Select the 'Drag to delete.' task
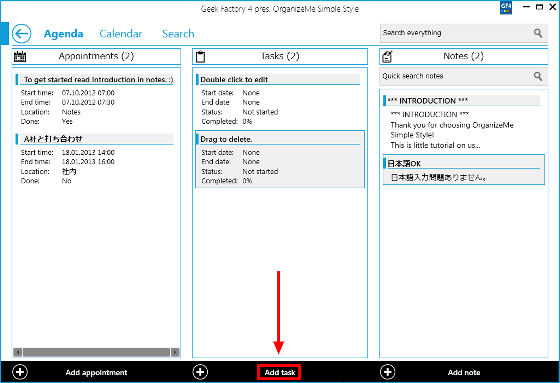This screenshot has width=560, height=383. click(x=280, y=159)
